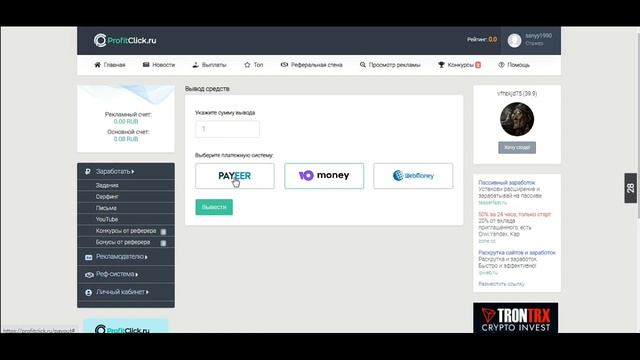Click the gray button under the profile picture

pos(517,147)
